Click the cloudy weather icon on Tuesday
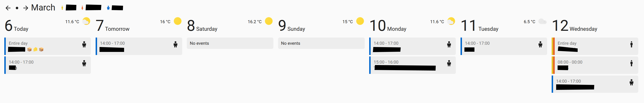Image resolution: width=644 pixels, height=103 pixels. (542, 21)
